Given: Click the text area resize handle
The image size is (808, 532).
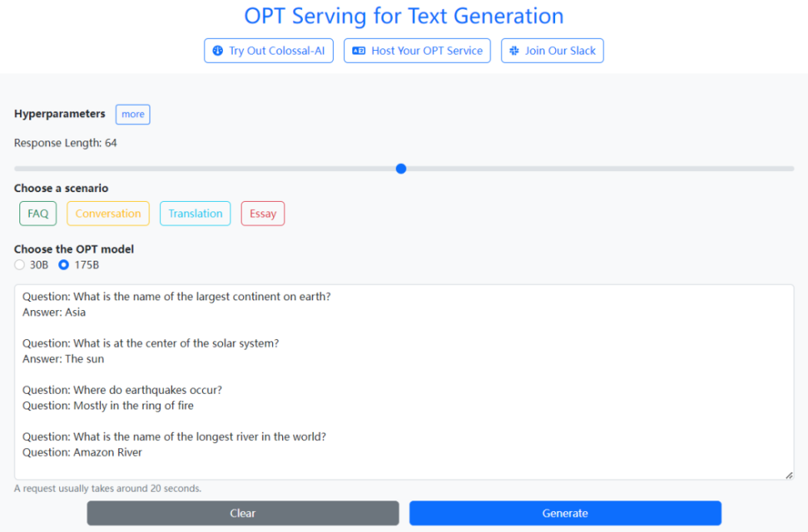Looking at the screenshot, I should click(789, 475).
